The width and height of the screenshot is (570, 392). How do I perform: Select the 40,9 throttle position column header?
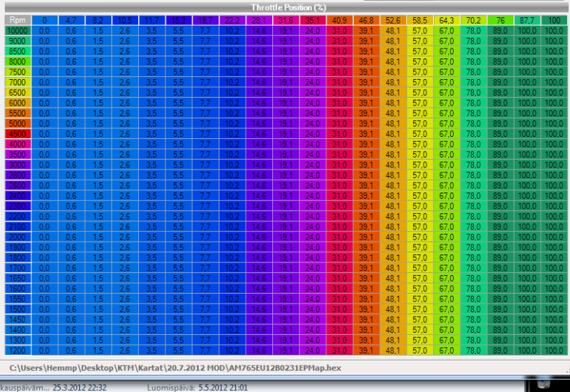(x=340, y=20)
